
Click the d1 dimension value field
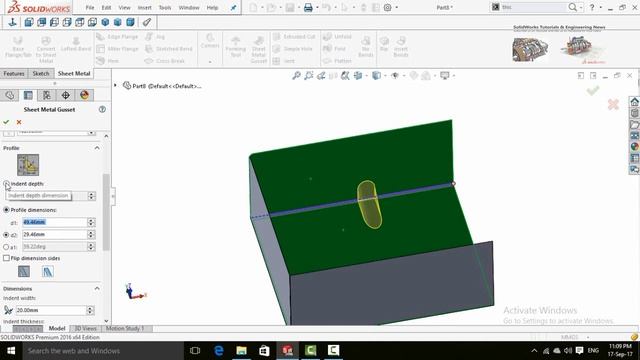coord(54,222)
